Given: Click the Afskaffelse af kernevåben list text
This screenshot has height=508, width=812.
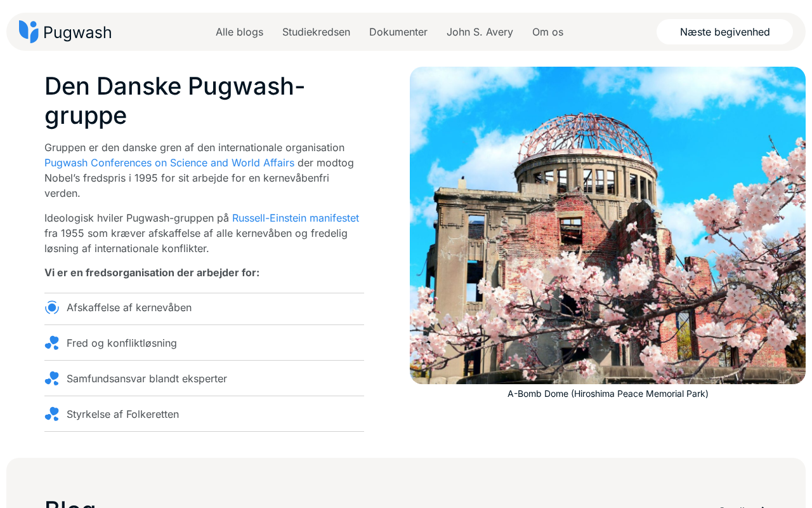Looking at the screenshot, I should point(129,307).
